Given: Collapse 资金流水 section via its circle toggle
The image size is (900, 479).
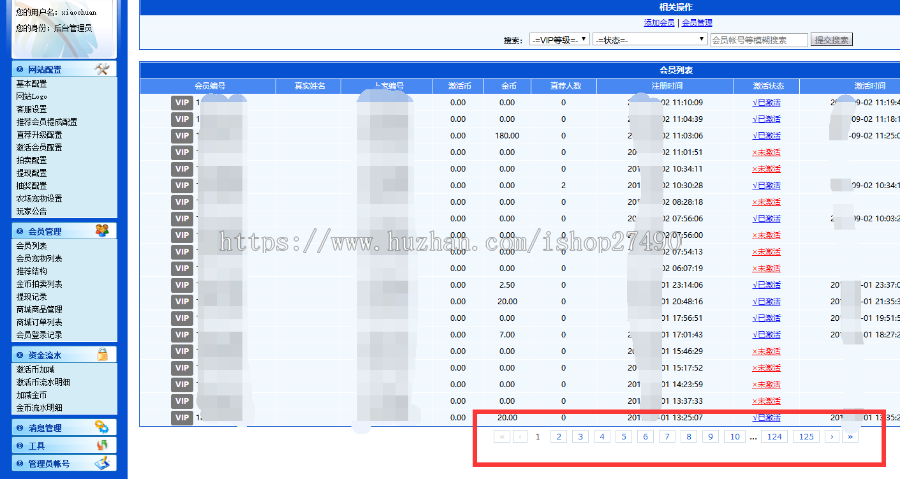Looking at the screenshot, I should tap(20, 355).
